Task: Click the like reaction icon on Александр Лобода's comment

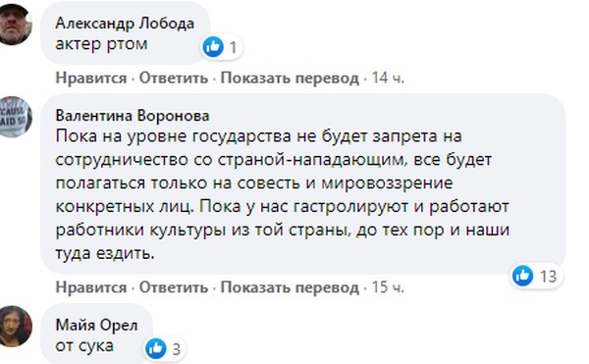Action: click(213, 47)
